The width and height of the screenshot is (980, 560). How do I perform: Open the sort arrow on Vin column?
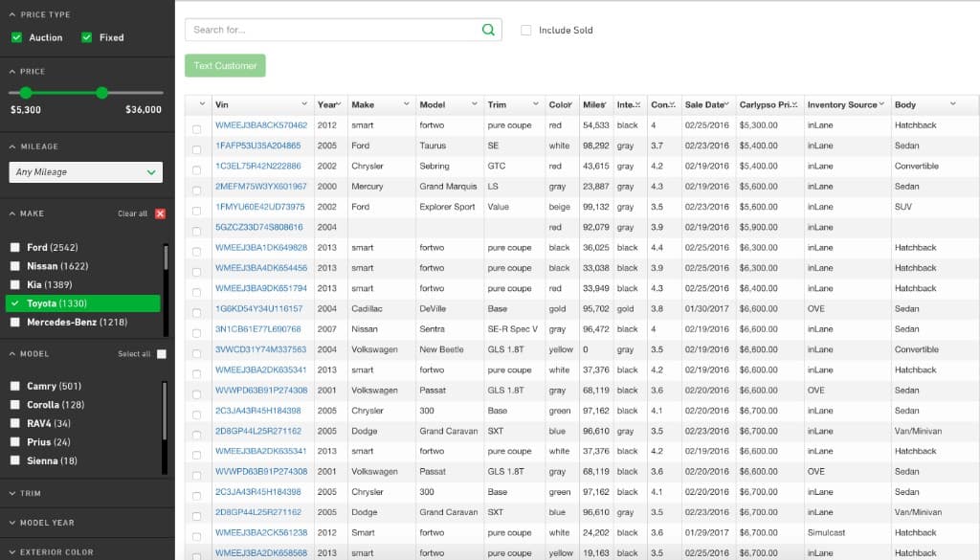305,104
